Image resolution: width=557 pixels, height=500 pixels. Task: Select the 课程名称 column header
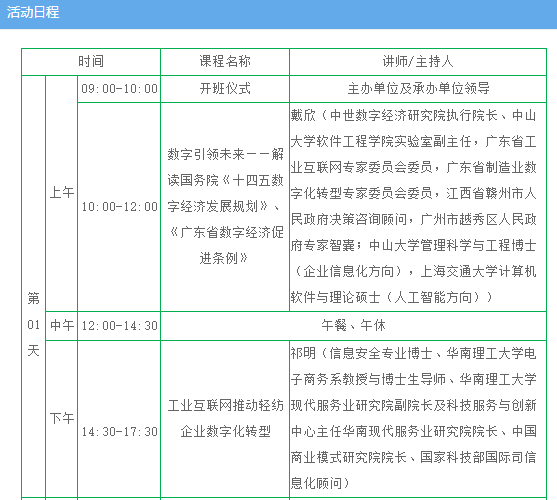[225, 62]
